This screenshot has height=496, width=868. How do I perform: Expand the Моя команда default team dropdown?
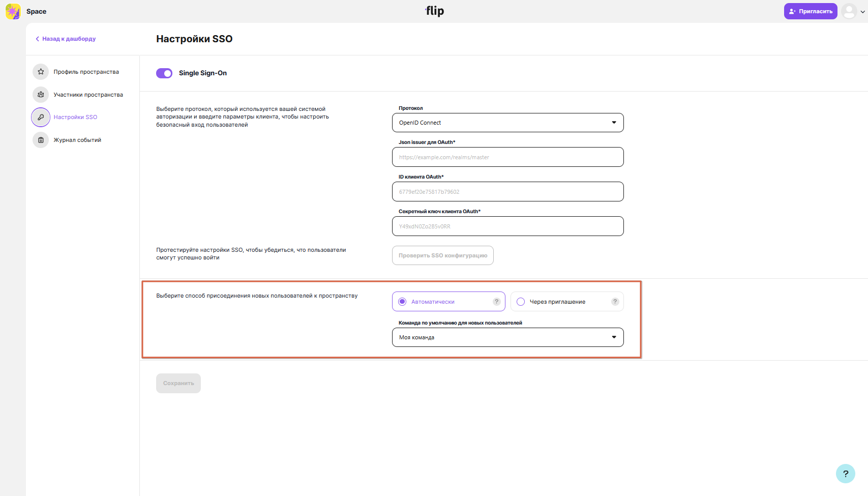click(508, 337)
